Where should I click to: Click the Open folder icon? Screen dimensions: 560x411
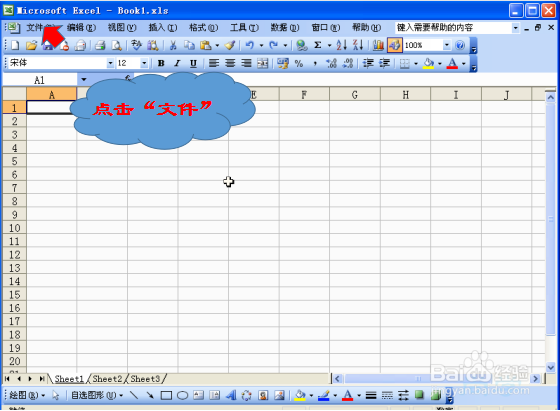click(x=31, y=45)
